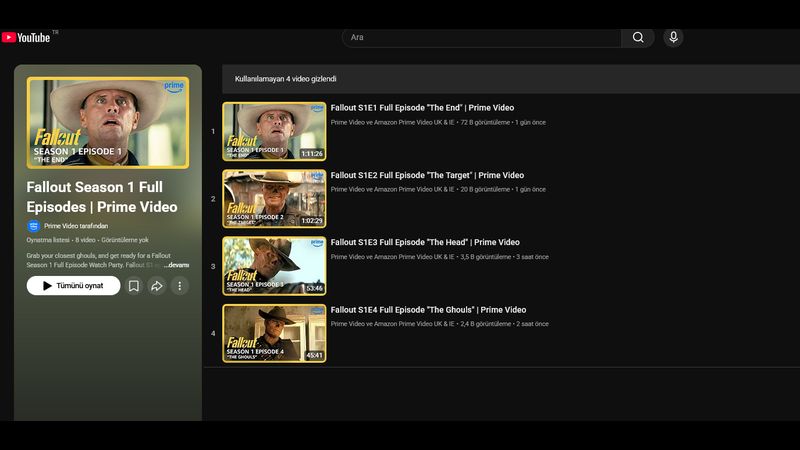Activate voice search microphone
800x450 pixels.
tap(673, 37)
